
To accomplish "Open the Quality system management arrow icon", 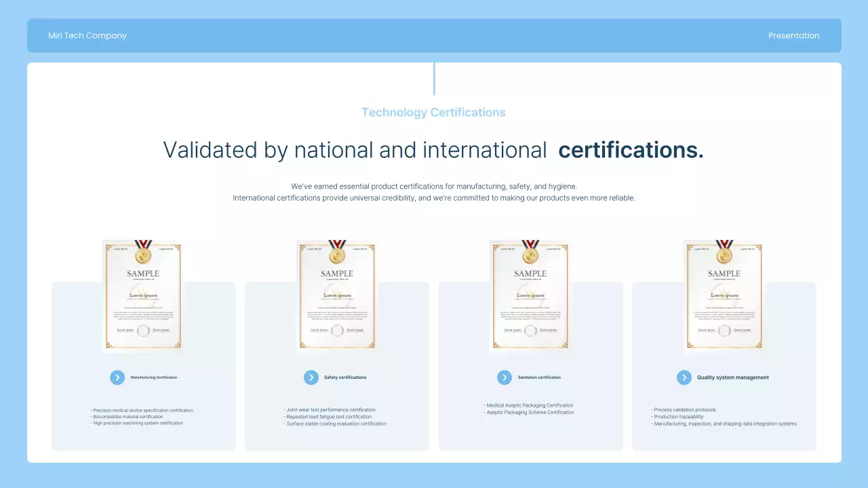I will point(684,378).
